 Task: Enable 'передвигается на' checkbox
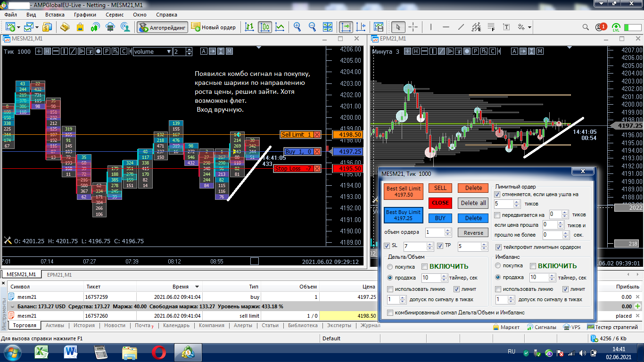[x=497, y=214]
